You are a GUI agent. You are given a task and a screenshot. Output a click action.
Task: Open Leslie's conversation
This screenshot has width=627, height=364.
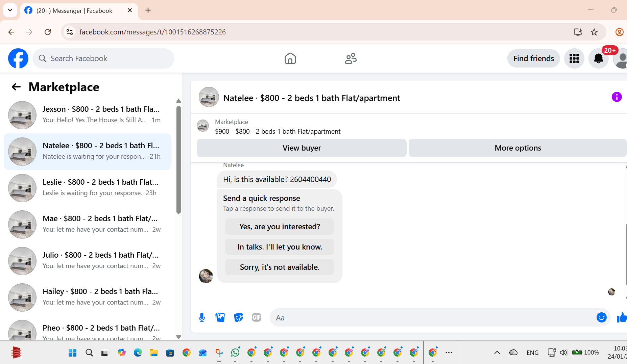click(87, 188)
